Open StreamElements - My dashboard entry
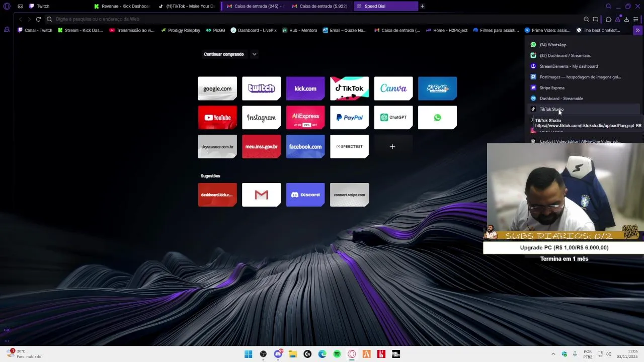The width and height of the screenshot is (644, 362). pos(584,66)
